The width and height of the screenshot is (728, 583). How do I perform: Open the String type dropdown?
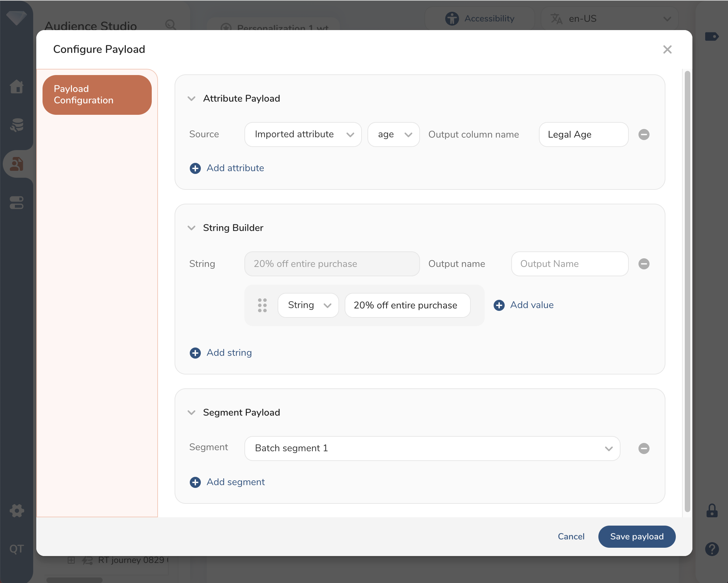[308, 305]
